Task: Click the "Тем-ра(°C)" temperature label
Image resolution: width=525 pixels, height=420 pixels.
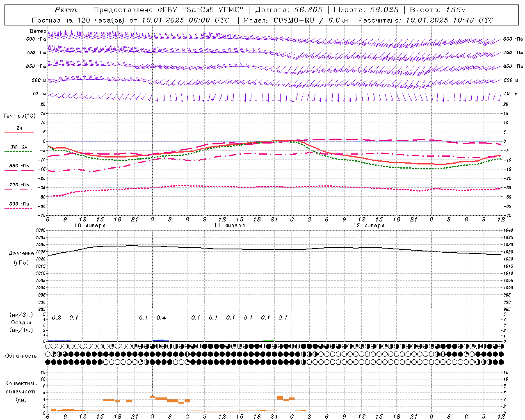Action: [19, 116]
